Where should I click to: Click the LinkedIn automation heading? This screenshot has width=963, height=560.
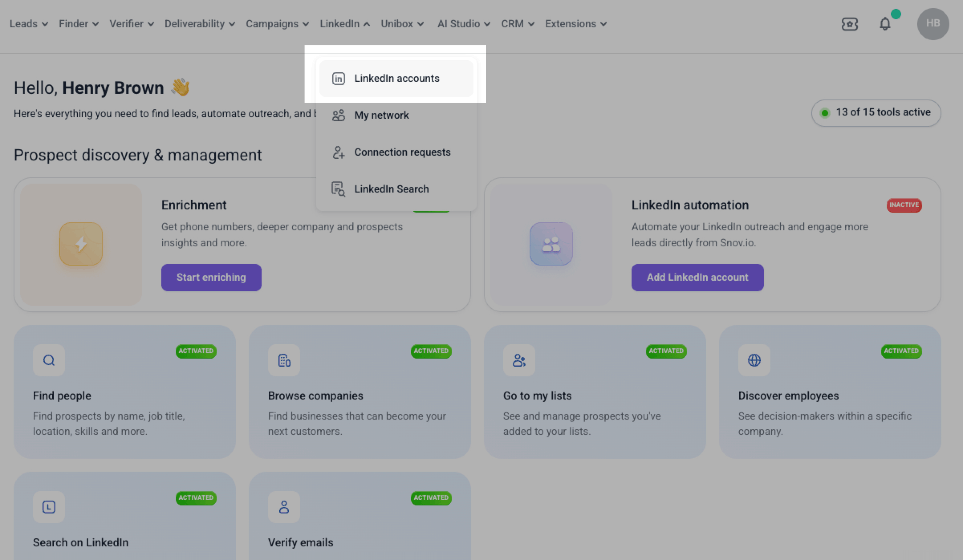[x=690, y=205]
